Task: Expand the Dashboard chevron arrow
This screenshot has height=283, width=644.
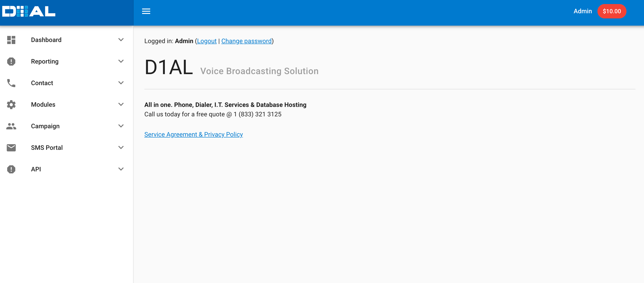Action: point(121,40)
